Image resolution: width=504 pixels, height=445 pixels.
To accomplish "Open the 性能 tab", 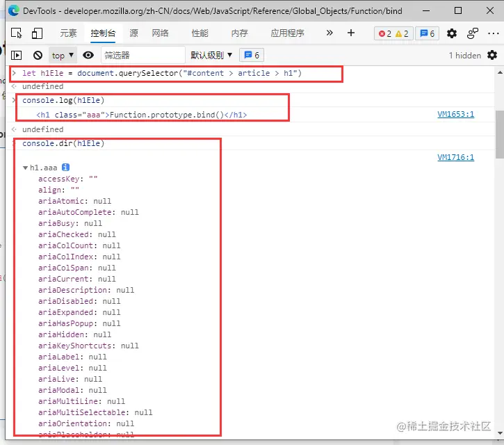I will click(200, 33).
